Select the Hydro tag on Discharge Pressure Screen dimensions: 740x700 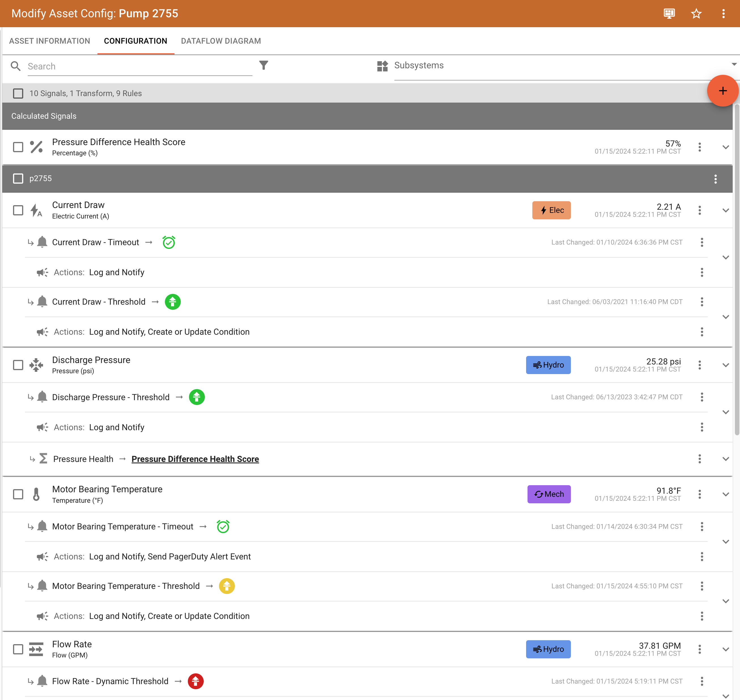548,365
